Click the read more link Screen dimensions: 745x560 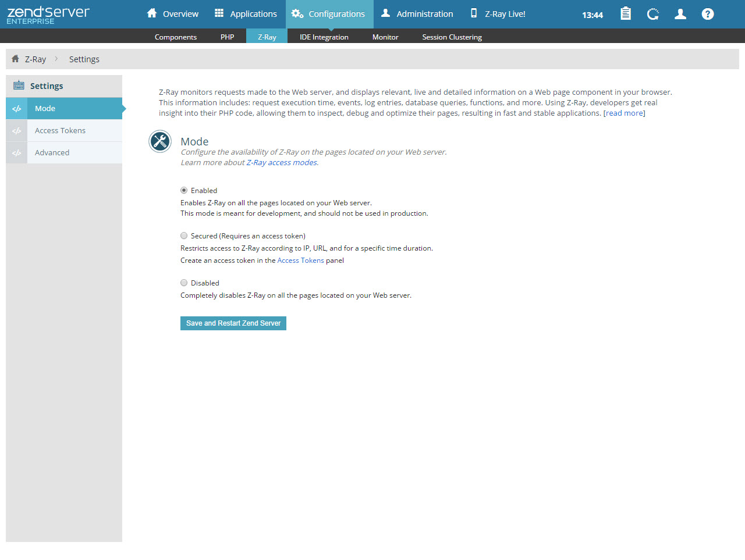pos(624,113)
